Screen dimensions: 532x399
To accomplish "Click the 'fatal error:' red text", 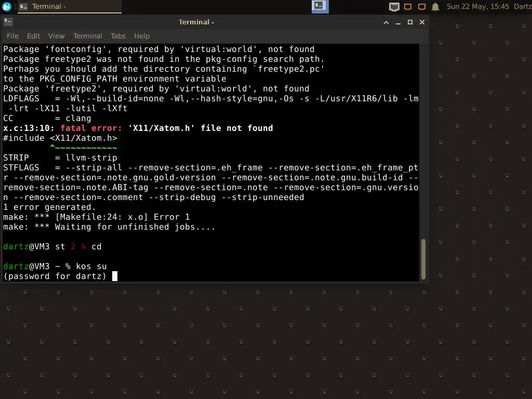I will 91,128.
